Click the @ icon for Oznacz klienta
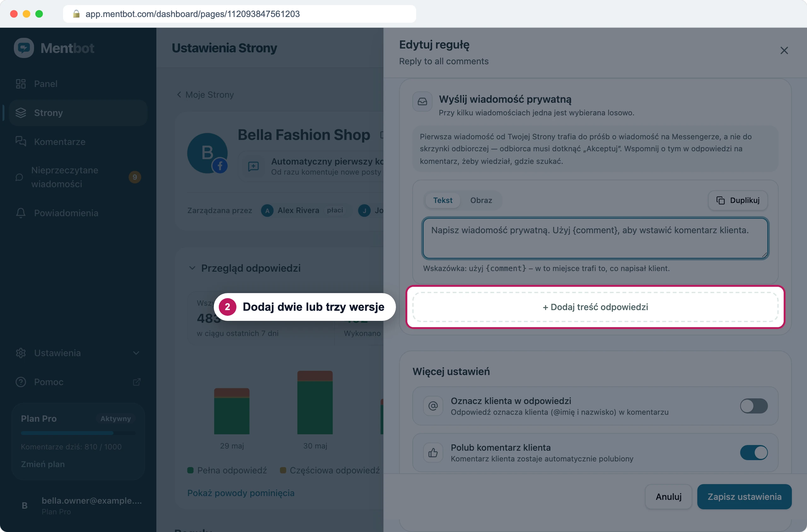807x532 pixels. tap(433, 406)
